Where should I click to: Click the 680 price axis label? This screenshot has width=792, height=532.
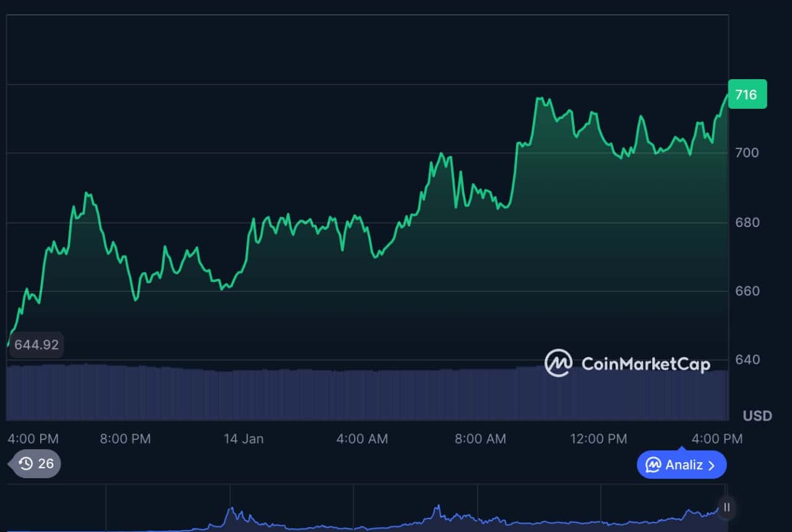(x=747, y=222)
